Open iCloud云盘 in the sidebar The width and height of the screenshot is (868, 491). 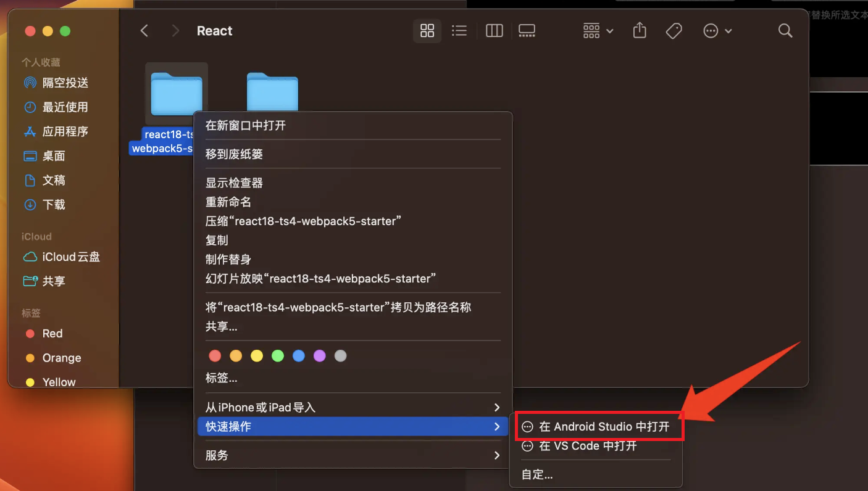pos(61,257)
